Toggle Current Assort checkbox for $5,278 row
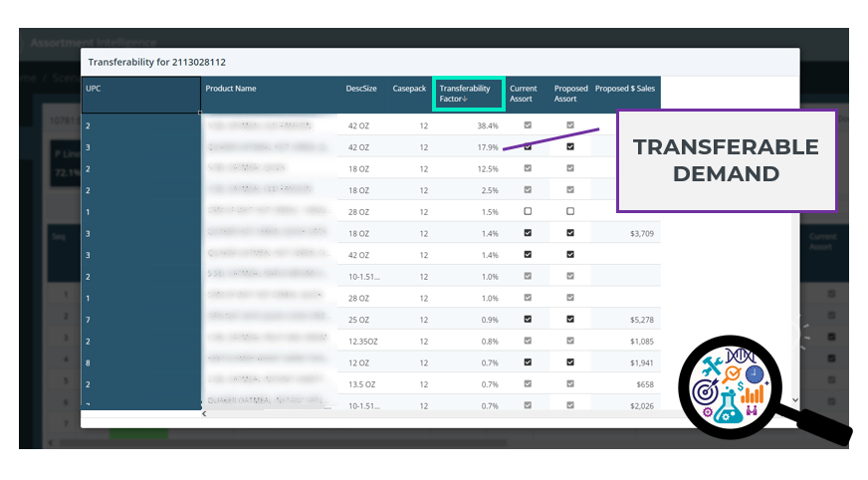This screenshot has width=868, height=480. pyautogui.click(x=528, y=320)
